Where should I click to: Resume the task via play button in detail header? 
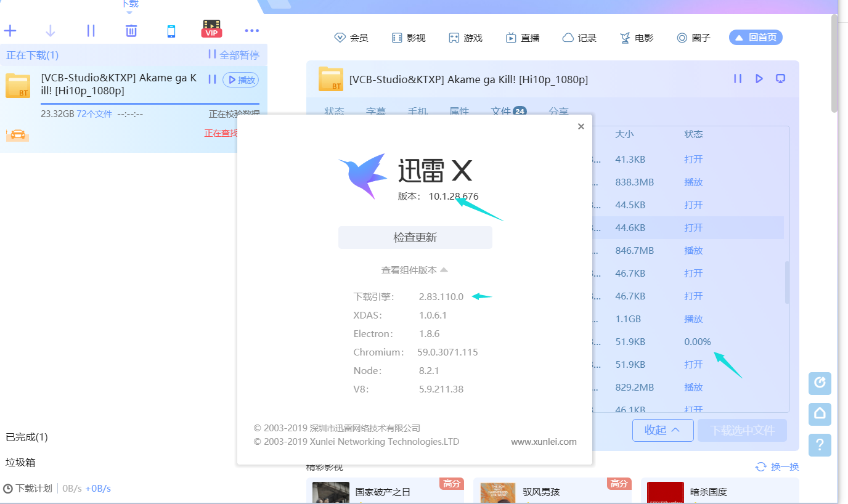pos(759,78)
